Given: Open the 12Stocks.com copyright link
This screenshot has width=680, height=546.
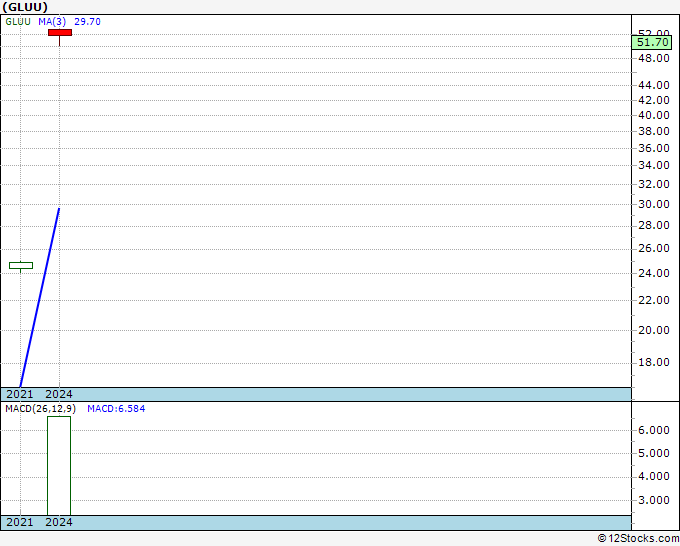Looking at the screenshot, I should [638, 539].
